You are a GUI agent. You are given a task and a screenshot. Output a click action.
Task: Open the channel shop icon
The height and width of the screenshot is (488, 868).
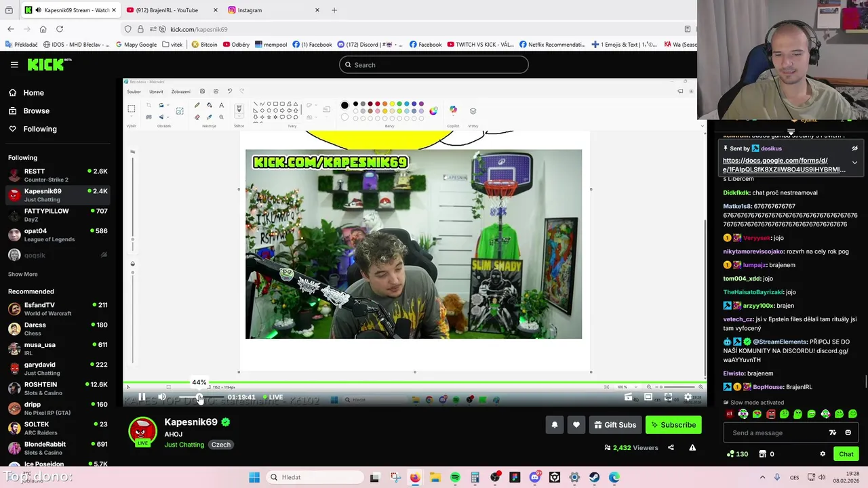click(763, 454)
